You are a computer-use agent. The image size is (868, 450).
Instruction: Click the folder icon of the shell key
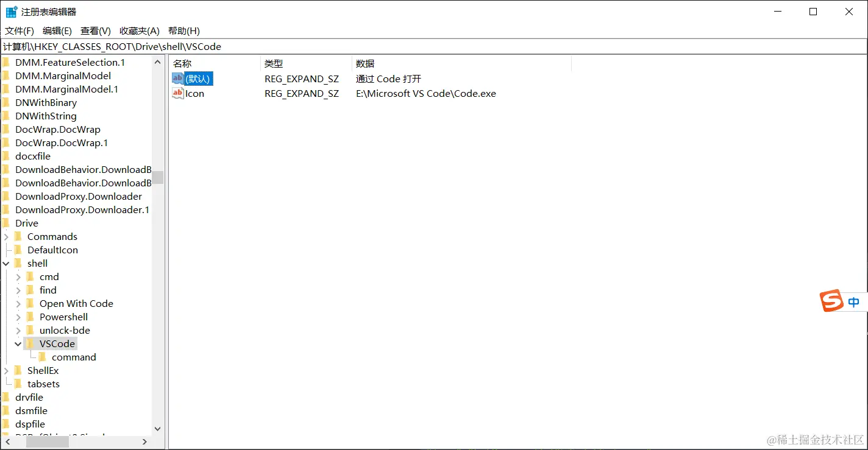pyautogui.click(x=18, y=264)
